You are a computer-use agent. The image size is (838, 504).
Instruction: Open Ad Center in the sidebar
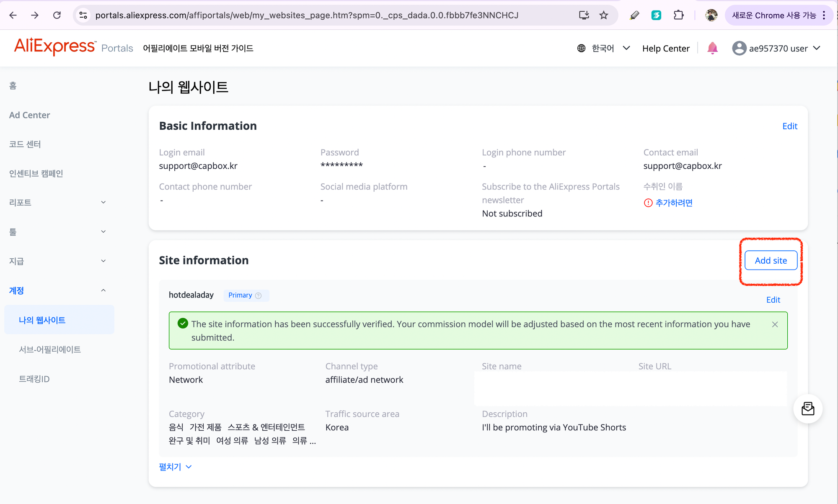click(29, 115)
